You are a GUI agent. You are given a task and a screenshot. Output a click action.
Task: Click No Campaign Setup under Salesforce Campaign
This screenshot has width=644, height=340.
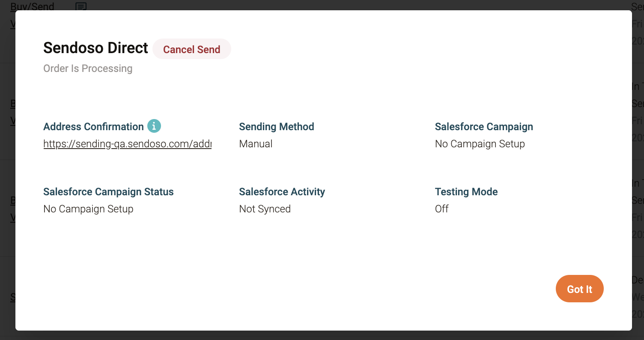(480, 144)
